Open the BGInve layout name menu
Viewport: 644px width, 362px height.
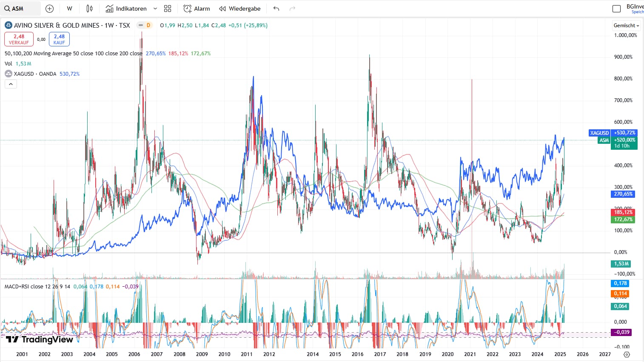(x=635, y=9)
